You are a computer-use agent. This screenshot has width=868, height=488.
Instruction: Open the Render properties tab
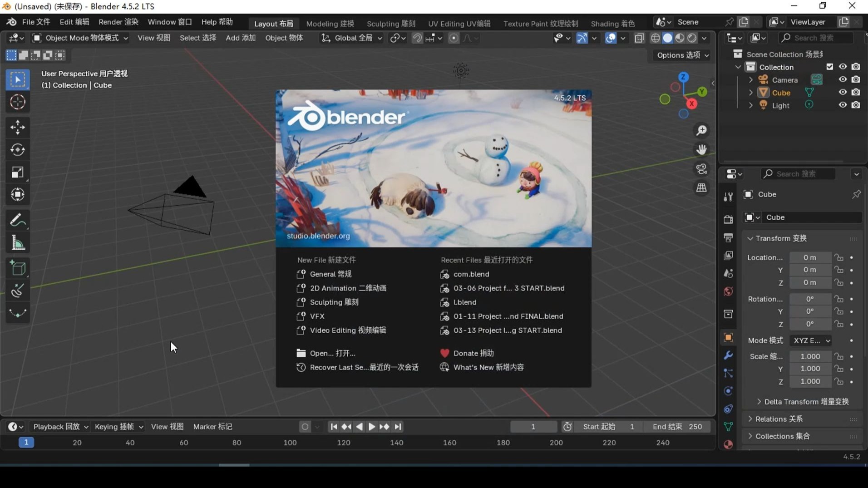728,219
